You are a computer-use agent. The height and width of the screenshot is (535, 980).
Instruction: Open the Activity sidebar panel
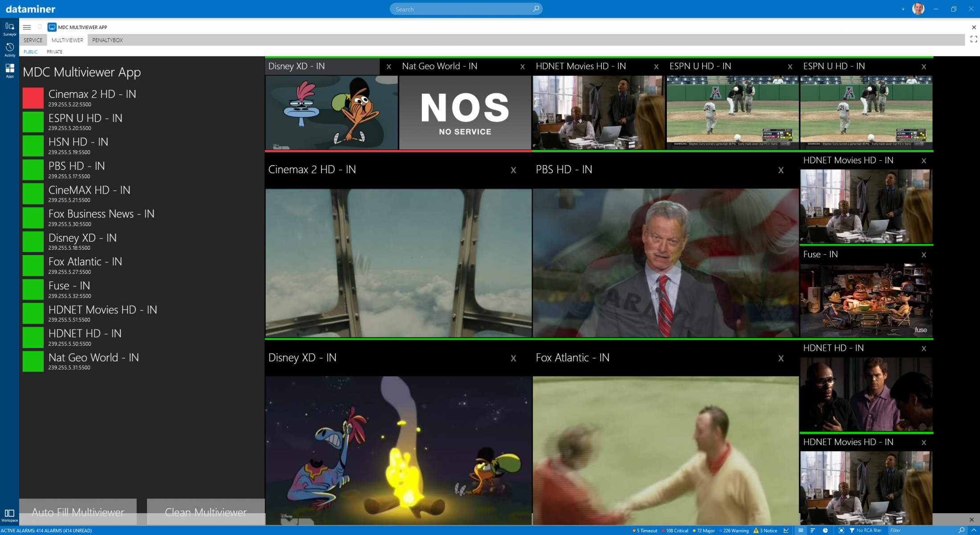point(9,50)
